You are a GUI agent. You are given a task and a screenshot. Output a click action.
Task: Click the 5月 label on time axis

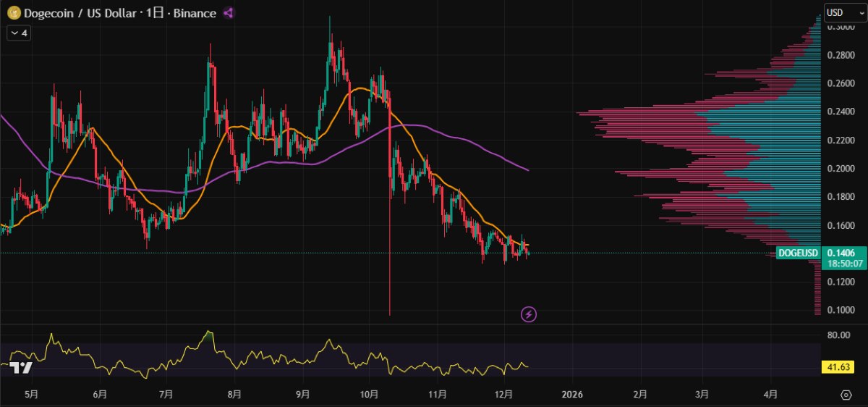(x=31, y=395)
